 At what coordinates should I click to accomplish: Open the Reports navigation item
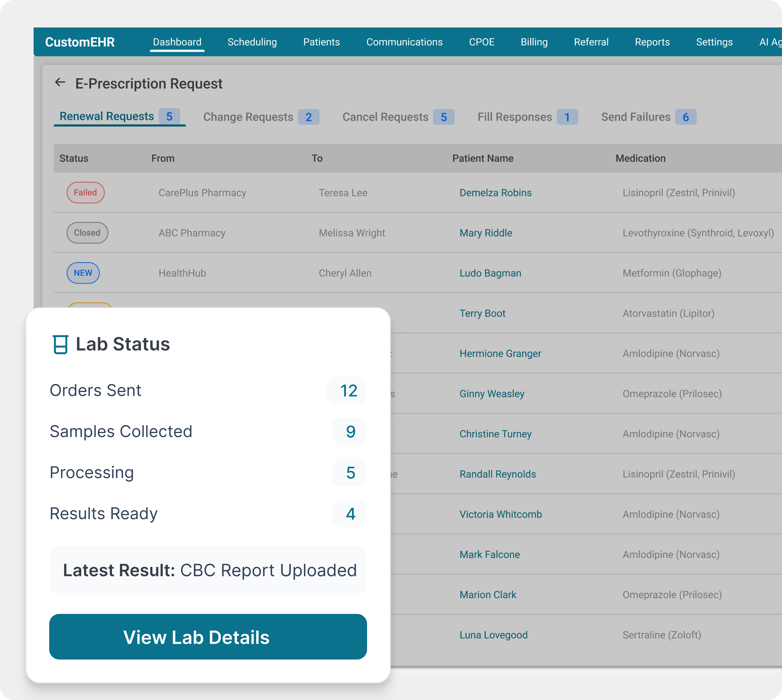pyautogui.click(x=652, y=42)
